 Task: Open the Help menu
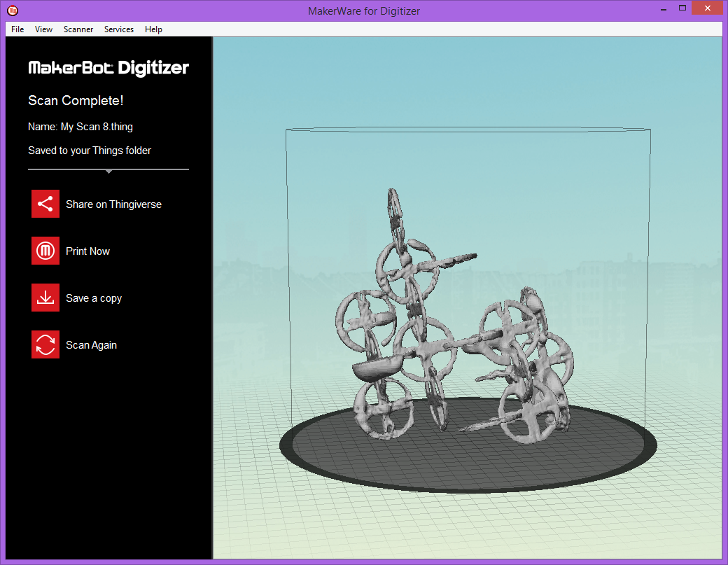pos(154,29)
